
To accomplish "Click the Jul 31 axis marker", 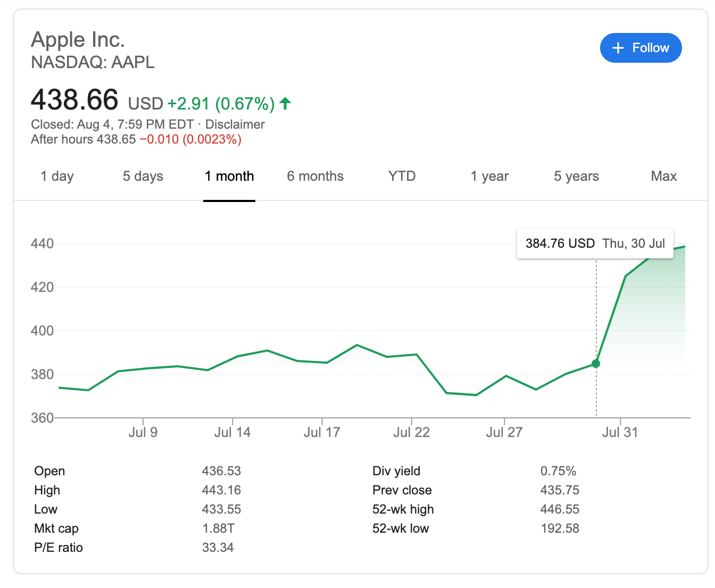I will [620, 432].
